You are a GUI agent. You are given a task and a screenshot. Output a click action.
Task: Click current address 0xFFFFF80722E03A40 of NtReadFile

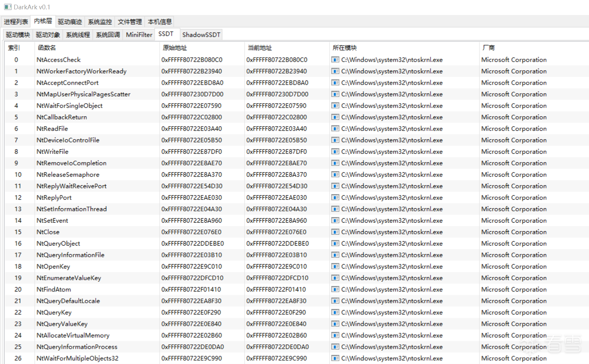[277, 129]
